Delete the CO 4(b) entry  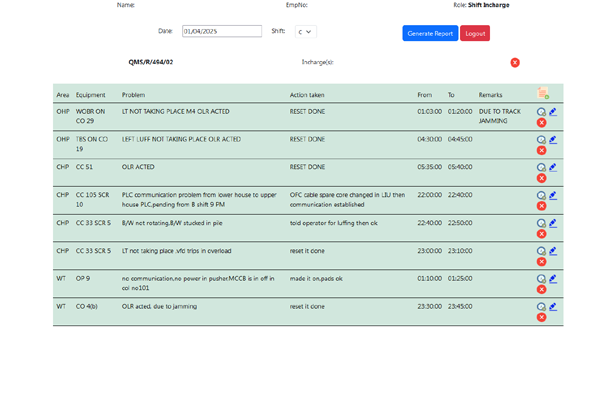pos(541,317)
